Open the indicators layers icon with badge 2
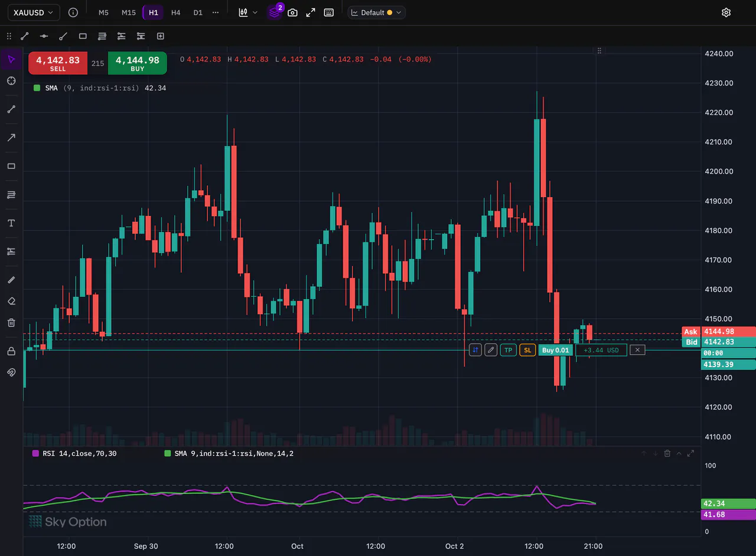 coord(275,12)
